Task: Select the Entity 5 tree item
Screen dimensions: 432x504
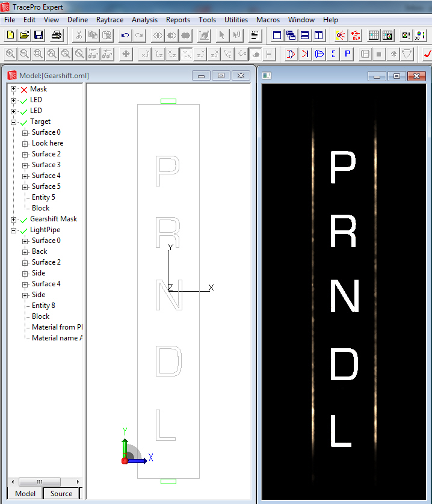Action: [x=43, y=197]
